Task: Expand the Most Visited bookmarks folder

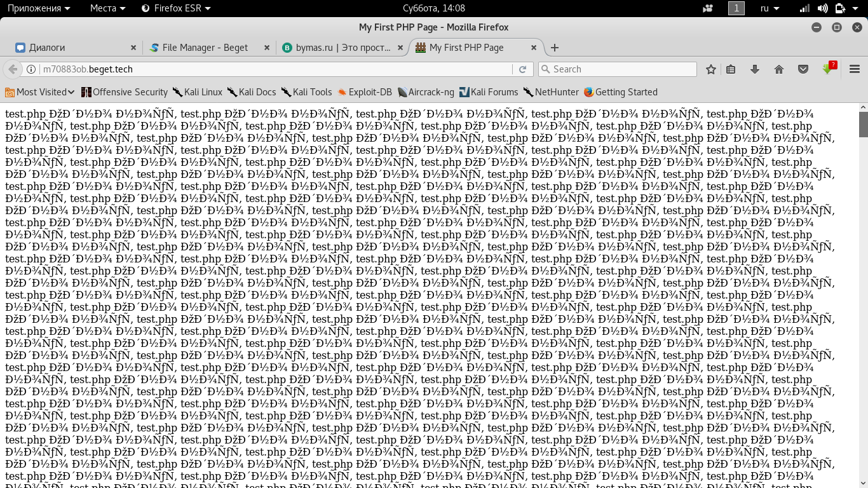Action: (40, 92)
